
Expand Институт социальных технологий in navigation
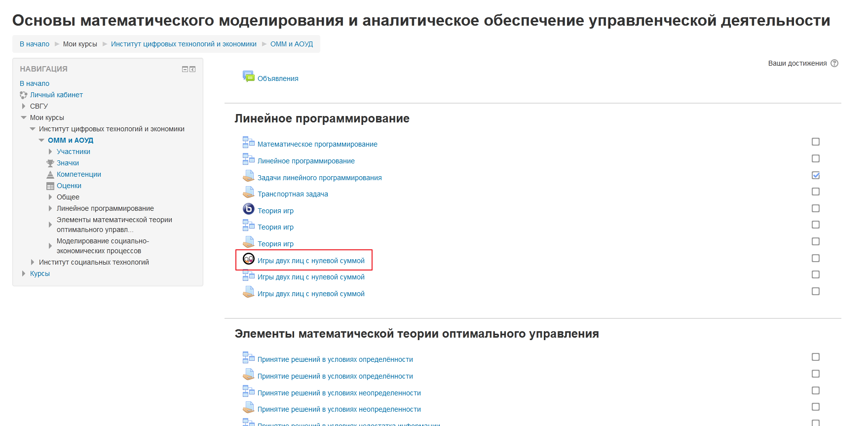33,262
